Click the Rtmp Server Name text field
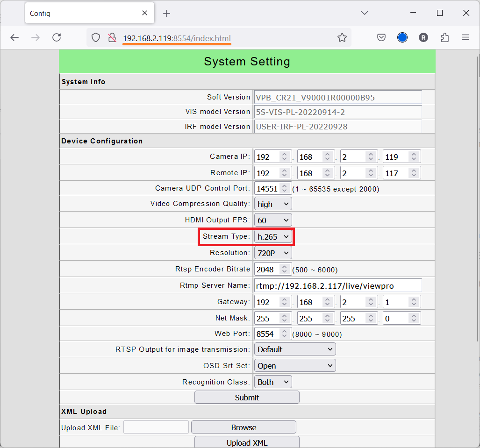The width and height of the screenshot is (480, 448). (337, 285)
